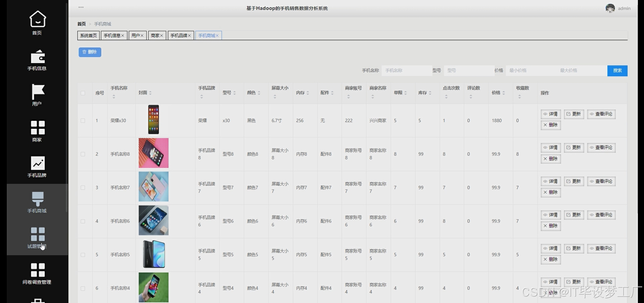Click 删除 for 手机名称5 row
This screenshot has width=644, height=303.
(x=551, y=260)
